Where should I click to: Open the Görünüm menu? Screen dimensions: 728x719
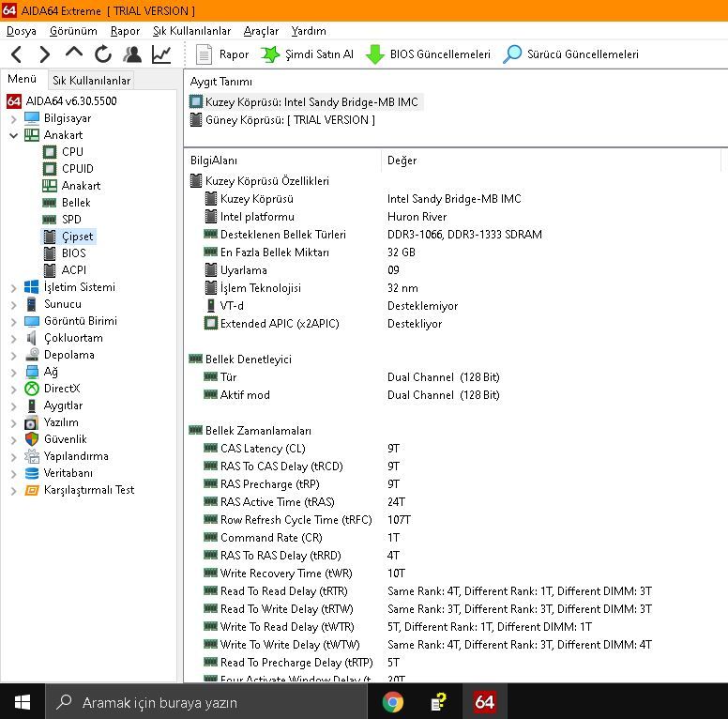click(x=73, y=31)
